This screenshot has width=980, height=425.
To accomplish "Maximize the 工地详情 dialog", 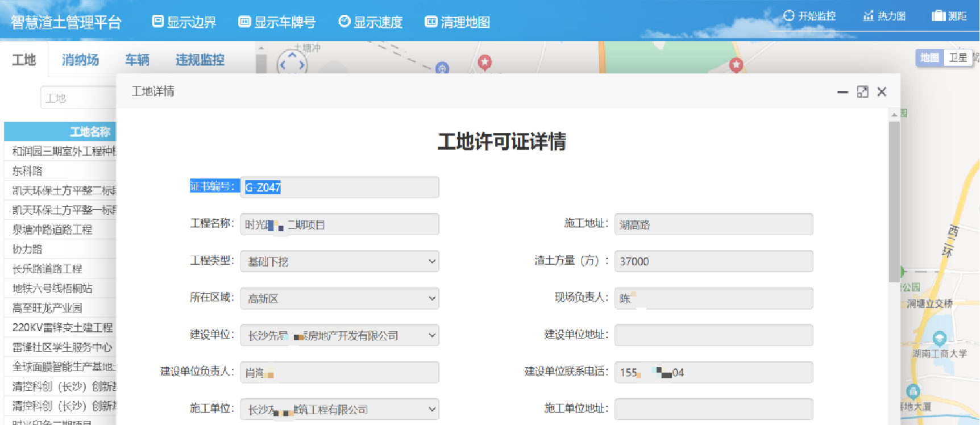I will (862, 92).
